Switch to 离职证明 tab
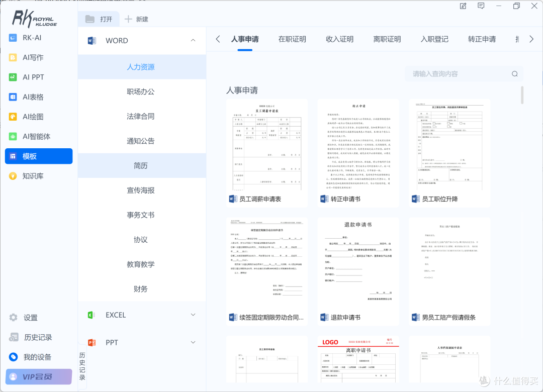Image resolution: width=543 pixels, height=392 pixels. point(387,39)
